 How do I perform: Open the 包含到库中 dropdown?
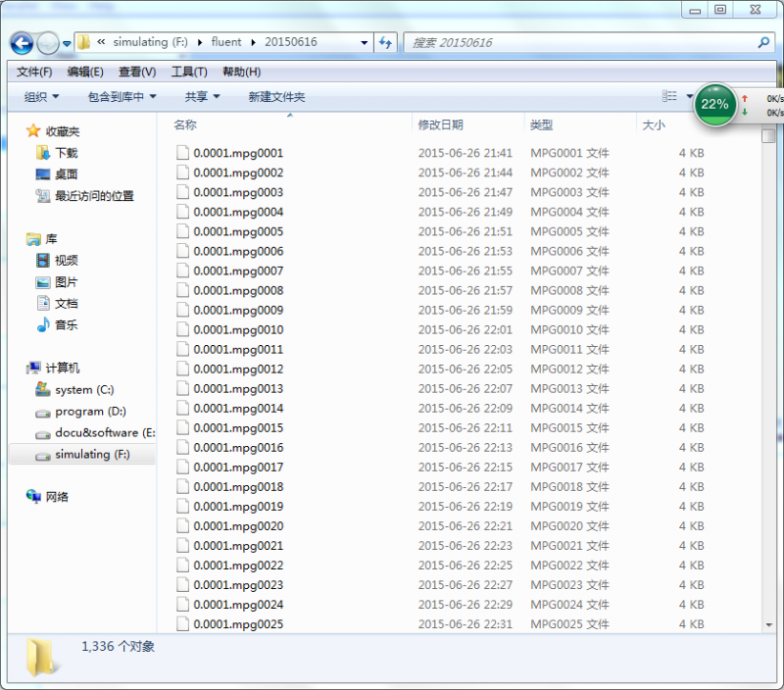122,96
